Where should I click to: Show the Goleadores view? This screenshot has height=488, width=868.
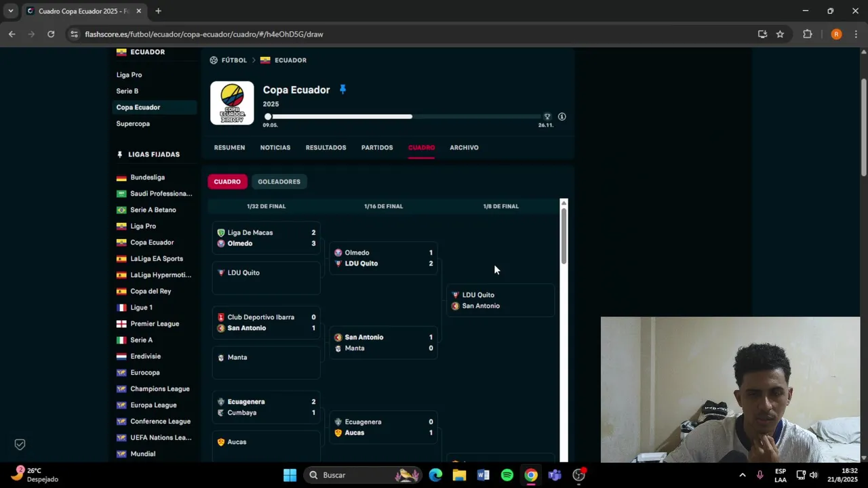click(x=279, y=182)
